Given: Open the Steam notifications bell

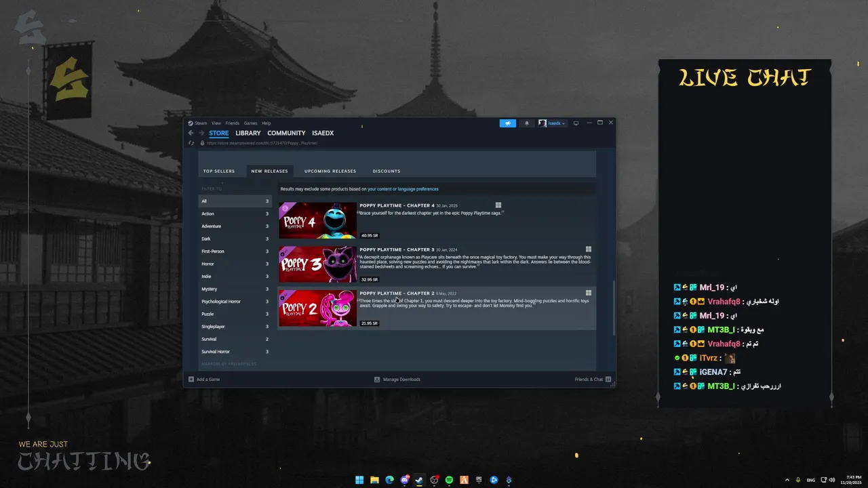Looking at the screenshot, I should click(527, 123).
